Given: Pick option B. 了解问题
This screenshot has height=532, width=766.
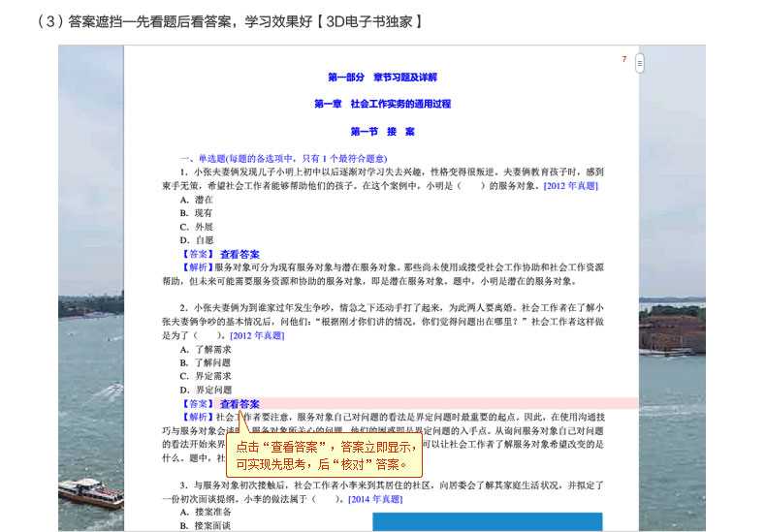Looking at the screenshot, I should (x=206, y=362).
